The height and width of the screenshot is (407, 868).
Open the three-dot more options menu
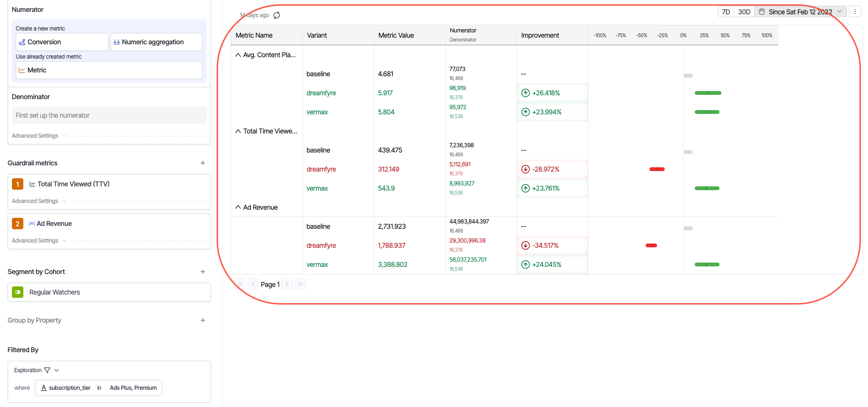855,12
